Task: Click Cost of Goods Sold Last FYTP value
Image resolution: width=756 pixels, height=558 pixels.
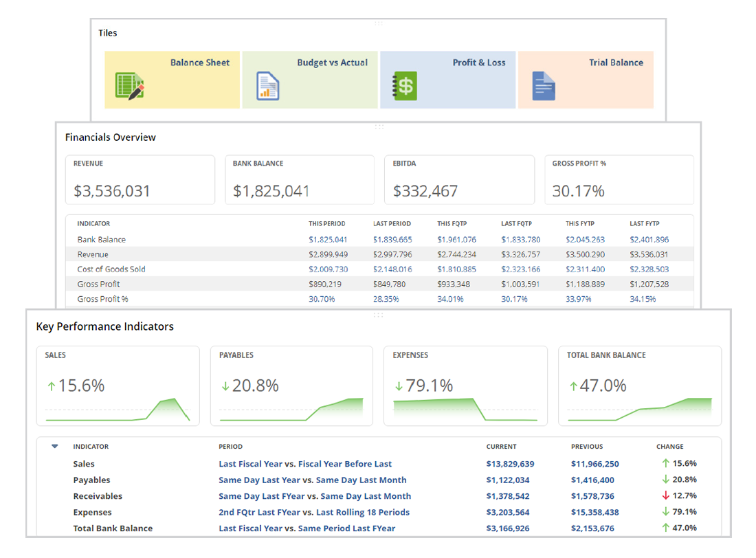Action: click(649, 269)
